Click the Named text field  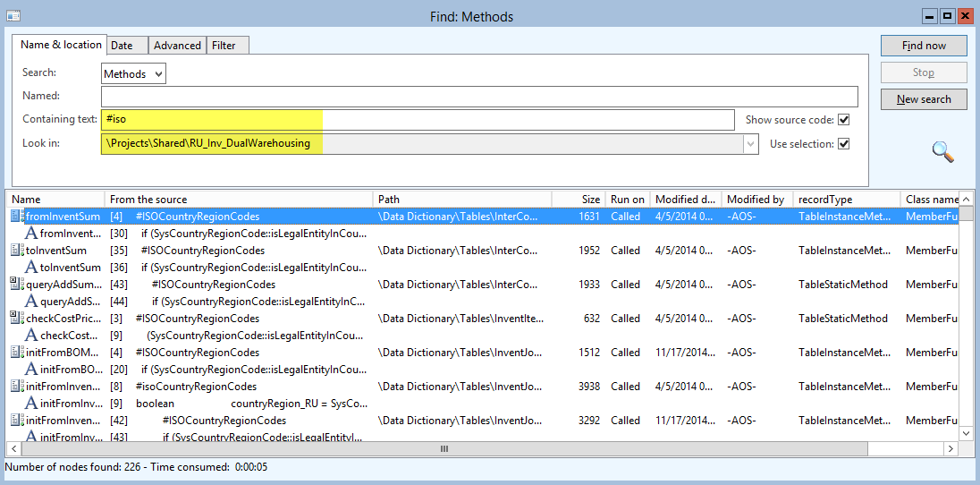coord(479,97)
